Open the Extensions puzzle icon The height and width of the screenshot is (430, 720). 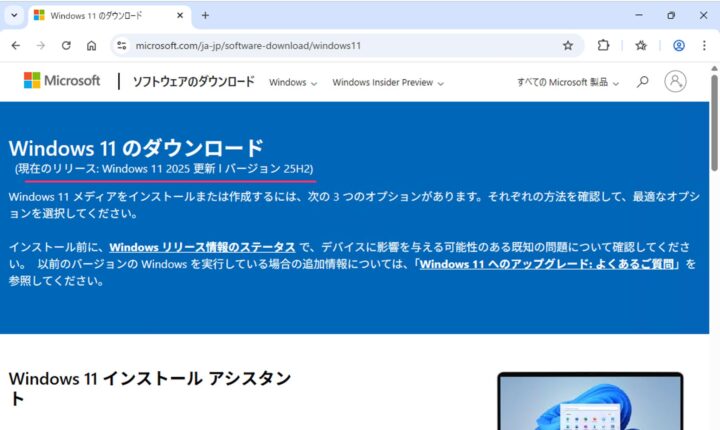[604, 46]
